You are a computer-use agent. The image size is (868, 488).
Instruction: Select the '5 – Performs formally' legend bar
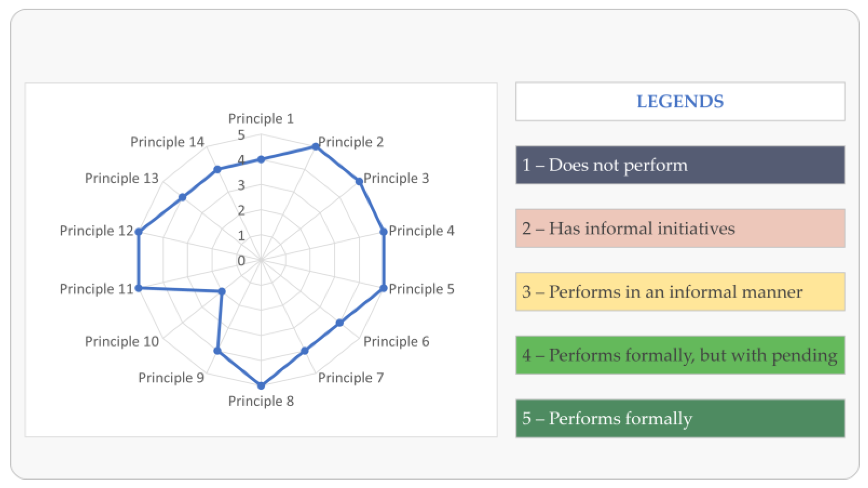coord(680,418)
